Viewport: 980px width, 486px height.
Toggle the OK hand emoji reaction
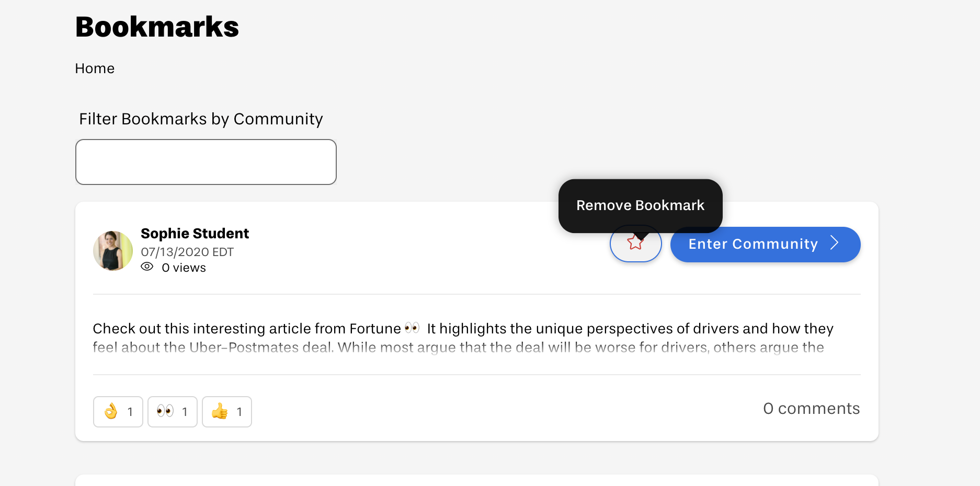[118, 412]
